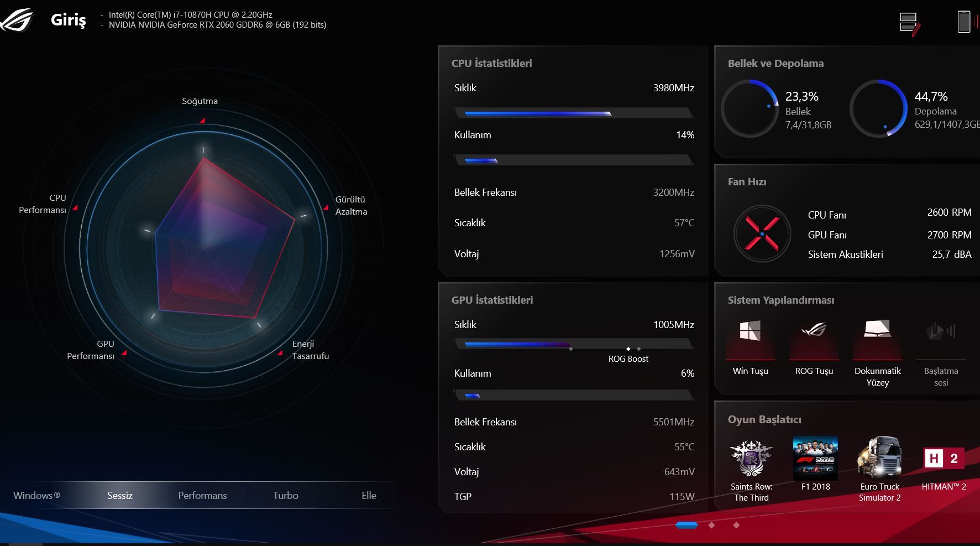The width and height of the screenshot is (980, 546).
Task: Switch to the Windows® operating mode
Action: coord(36,495)
